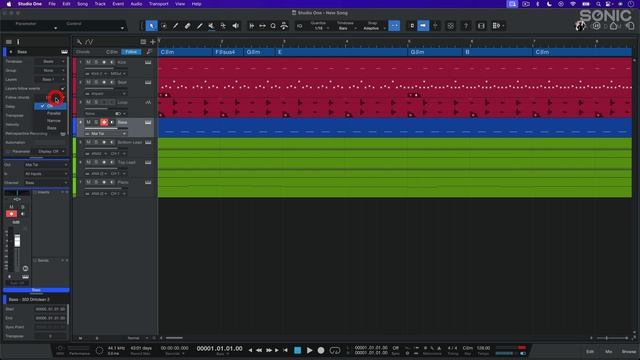Screen dimensions: 640x360
Task: Open inspector In All Inputs dropdown
Action: click(x=46, y=173)
